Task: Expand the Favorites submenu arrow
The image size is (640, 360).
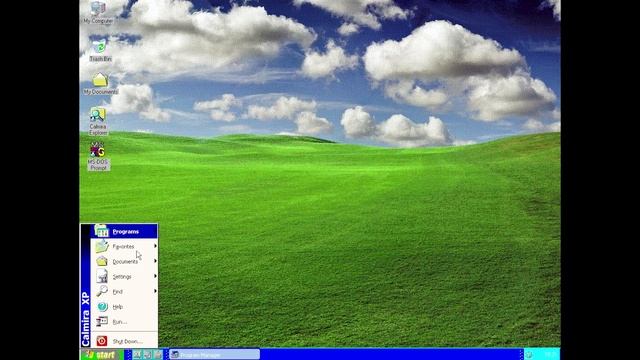Action: (155, 246)
